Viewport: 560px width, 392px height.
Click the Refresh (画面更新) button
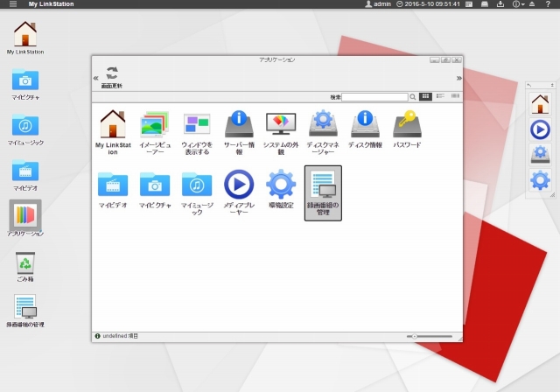(x=112, y=77)
